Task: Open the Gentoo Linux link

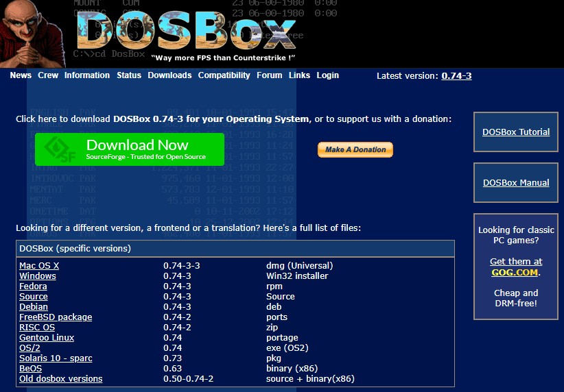Action: [x=47, y=338]
